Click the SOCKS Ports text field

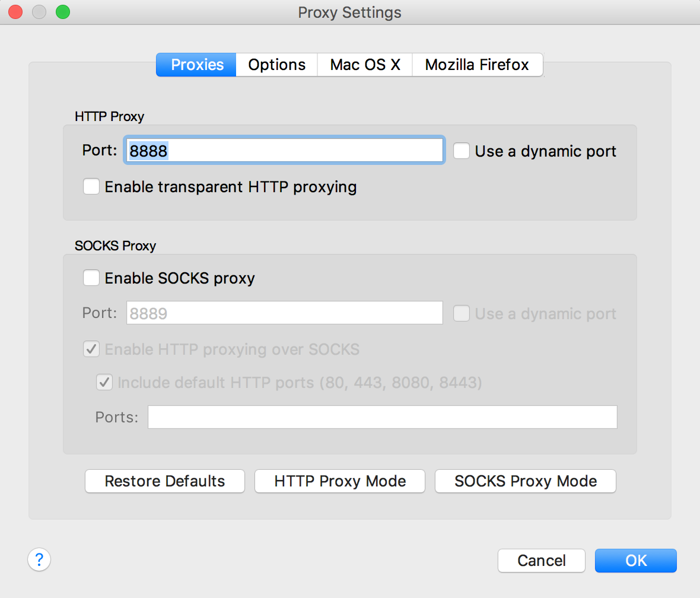383,417
